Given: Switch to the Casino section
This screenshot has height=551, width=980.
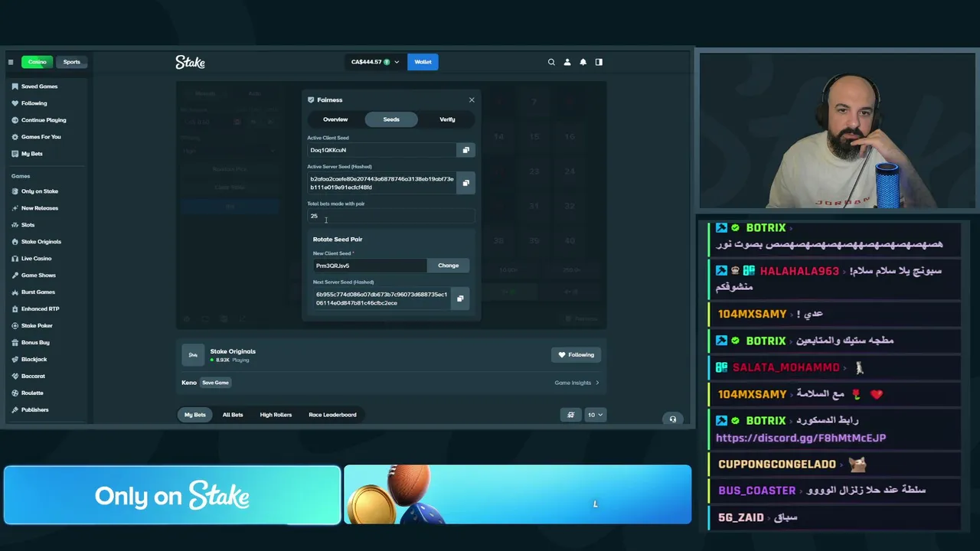Looking at the screenshot, I should click(38, 62).
